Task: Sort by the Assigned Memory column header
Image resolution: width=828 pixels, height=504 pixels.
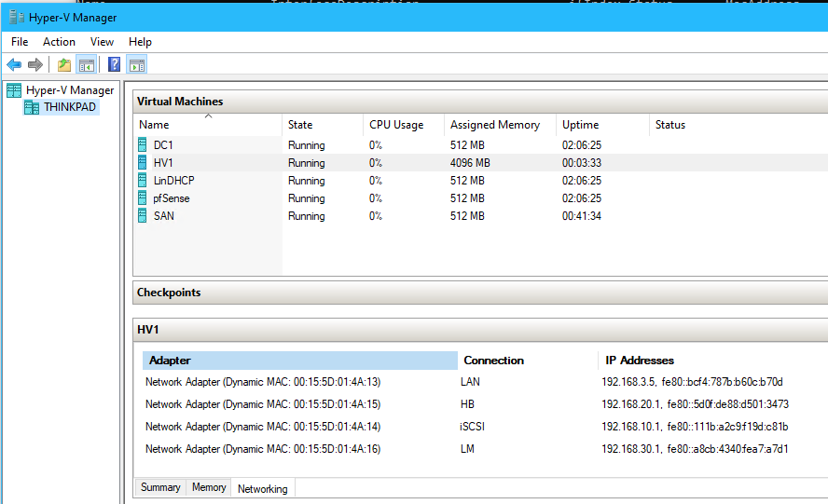Action: (500, 125)
